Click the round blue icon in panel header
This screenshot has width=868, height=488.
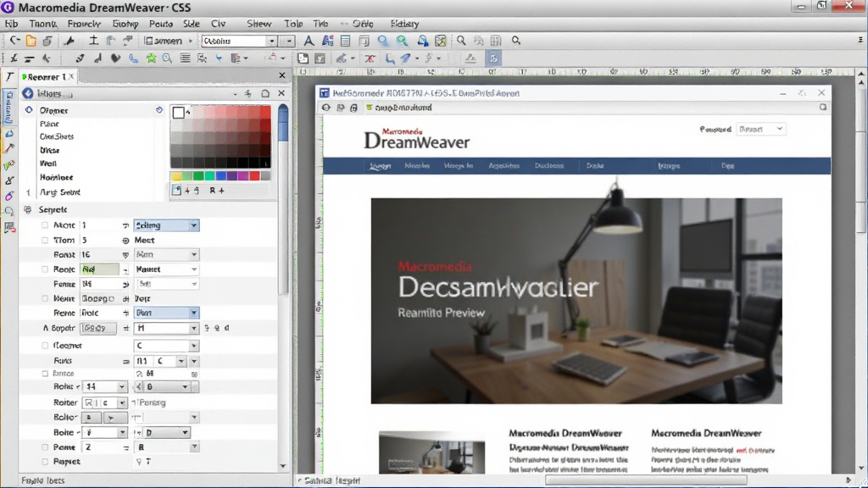28,93
